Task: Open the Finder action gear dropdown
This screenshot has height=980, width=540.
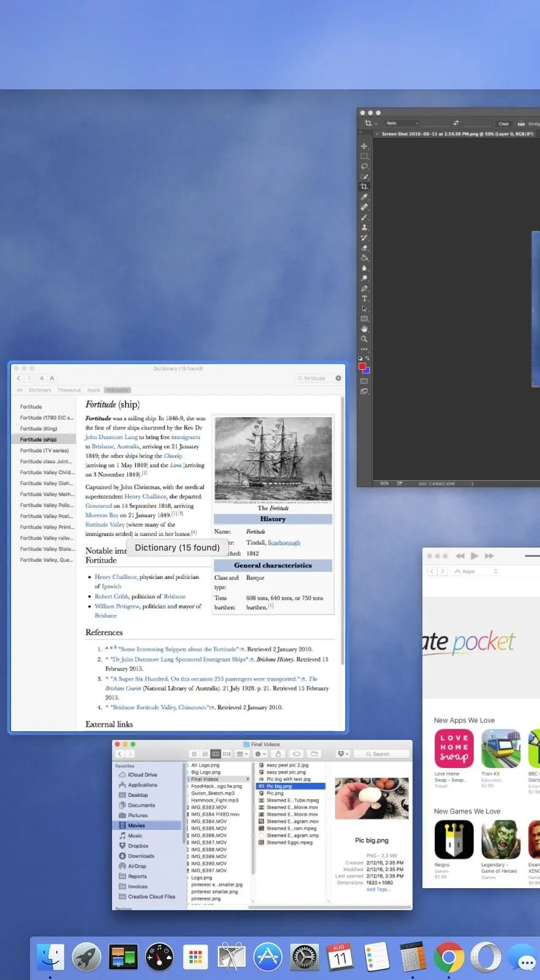Action: click(x=261, y=754)
